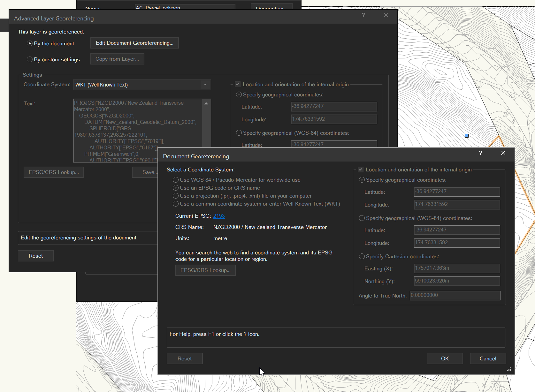Open the EPSG 2193 link
535x392 pixels.
(x=219, y=216)
